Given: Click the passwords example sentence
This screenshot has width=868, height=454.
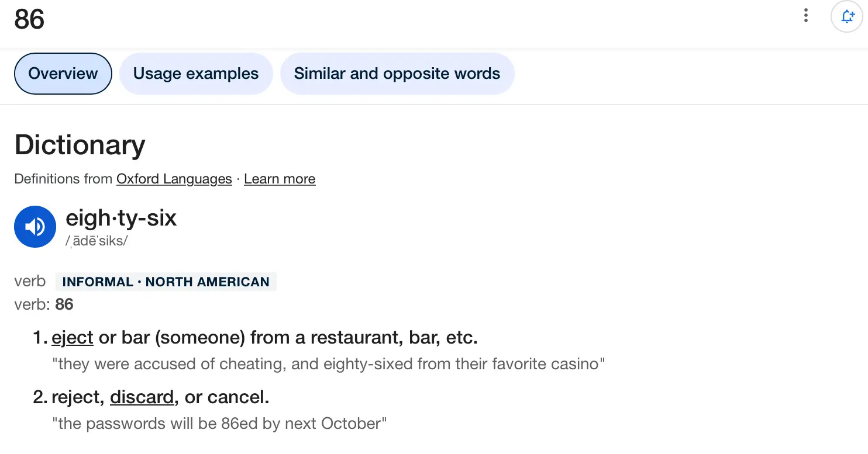Looking at the screenshot, I should point(219,424).
